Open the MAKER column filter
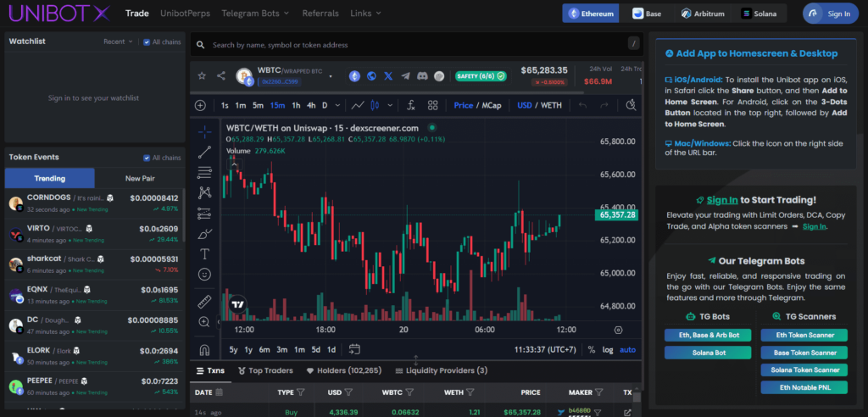The height and width of the screenshot is (417, 868). 598,392
